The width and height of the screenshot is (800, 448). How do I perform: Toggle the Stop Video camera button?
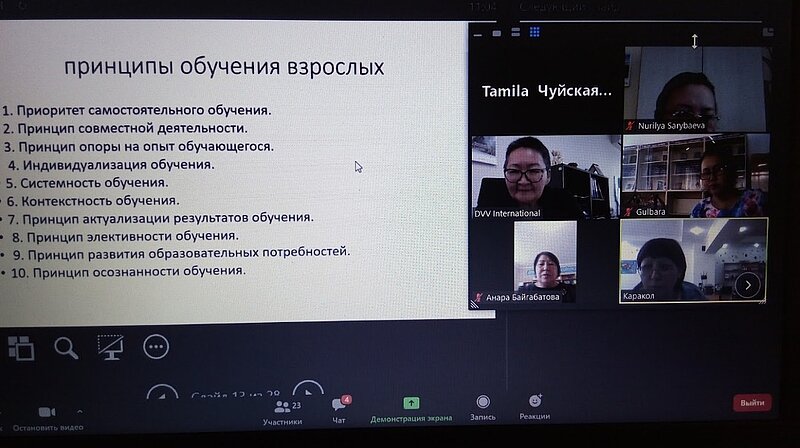(47, 414)
